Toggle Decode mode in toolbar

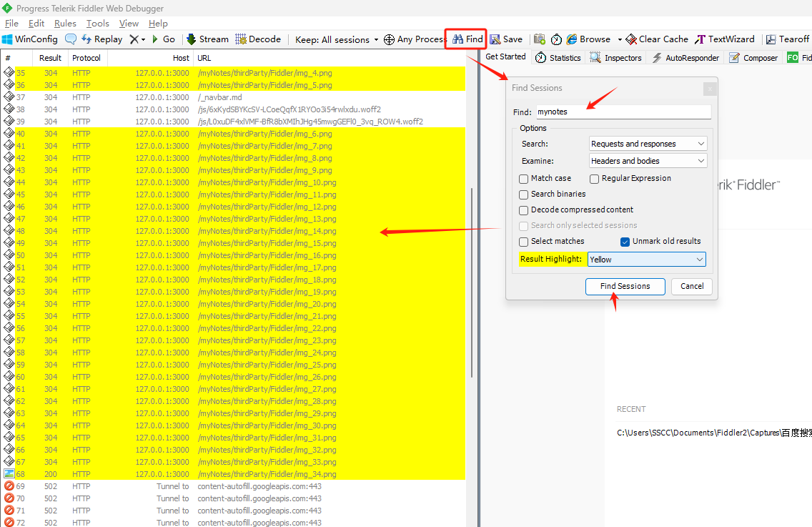pos(258,39)
